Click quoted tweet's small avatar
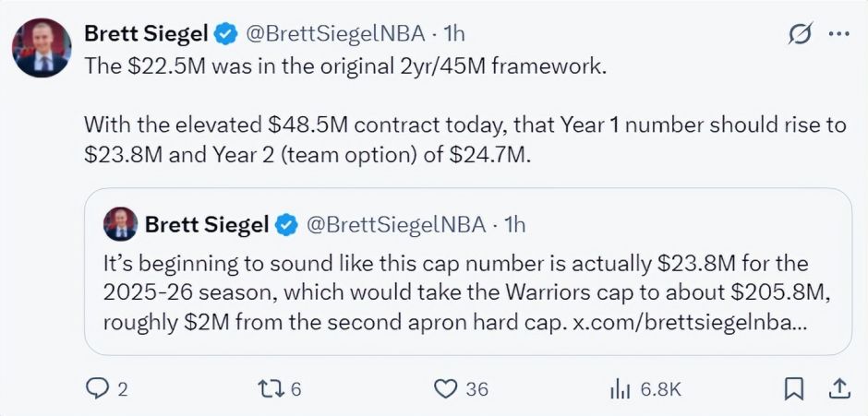Screen dimensions: 868x416 (120, 223)
